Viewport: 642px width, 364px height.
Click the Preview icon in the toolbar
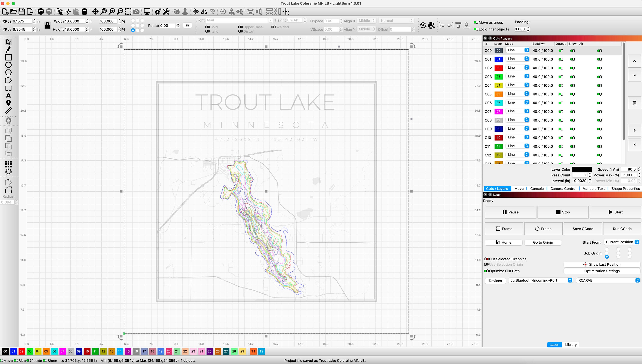(x=147, y=12)
